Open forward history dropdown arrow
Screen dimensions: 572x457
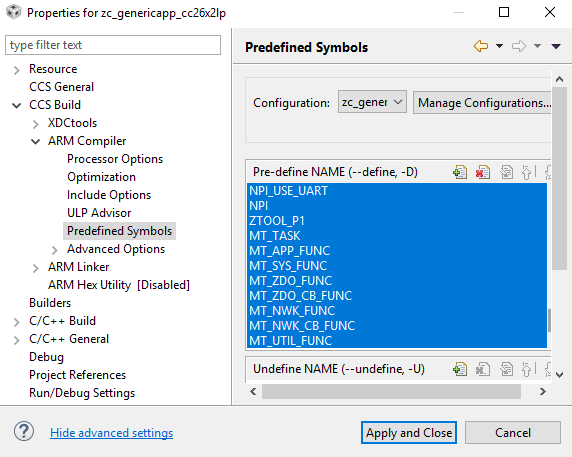coord(537,46)
